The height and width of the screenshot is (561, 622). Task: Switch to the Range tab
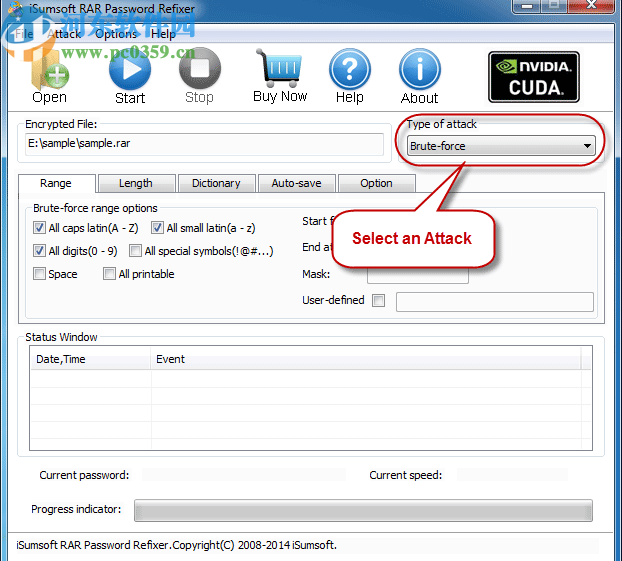point(56,183)
